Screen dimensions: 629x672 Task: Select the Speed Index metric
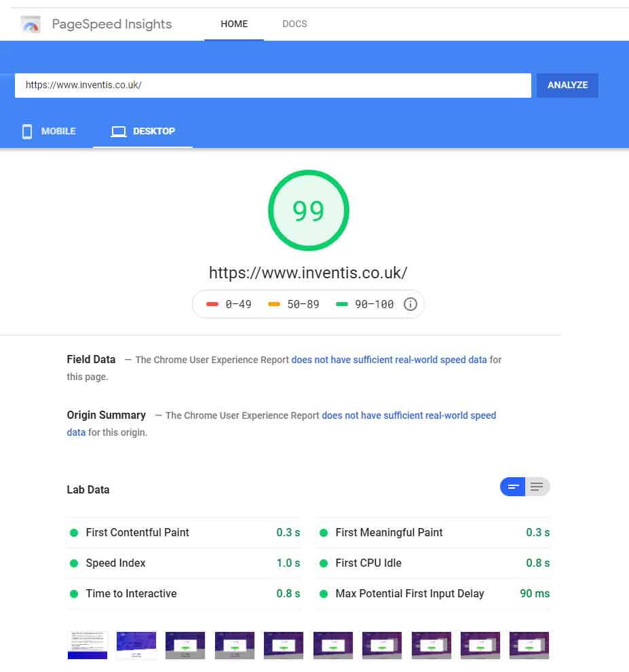coord(184,563)
